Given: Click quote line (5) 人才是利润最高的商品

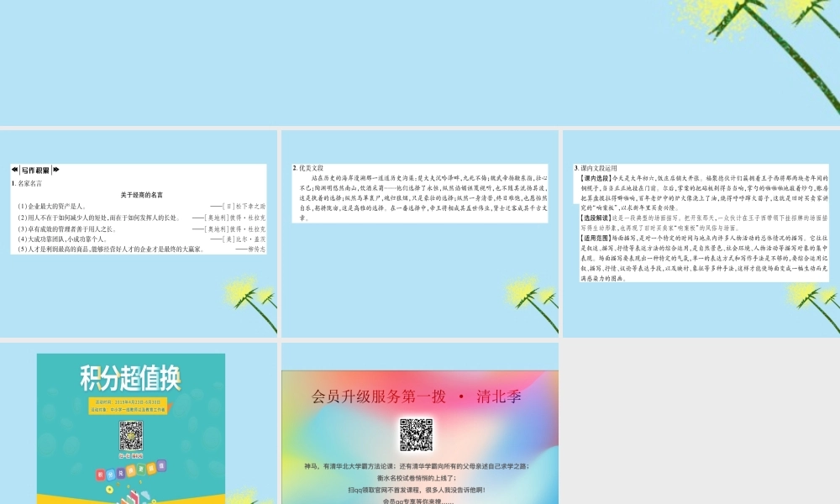Looking at the screenshot, I should click(111, 249).
